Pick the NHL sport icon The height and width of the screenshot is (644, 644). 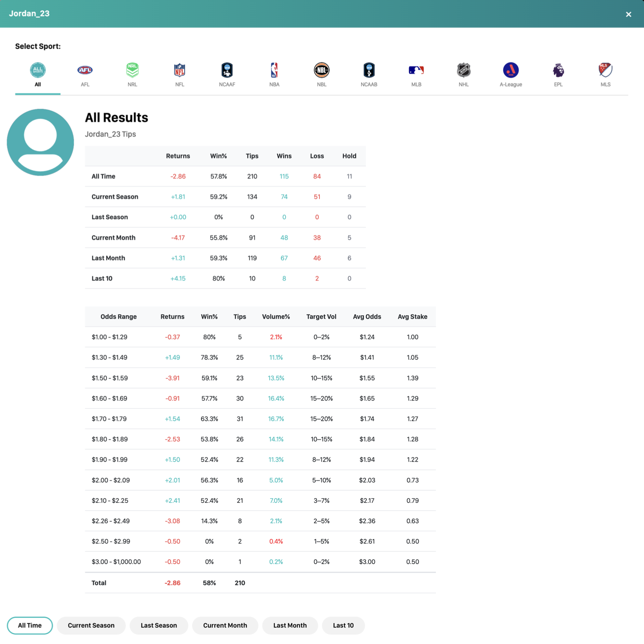464,70
